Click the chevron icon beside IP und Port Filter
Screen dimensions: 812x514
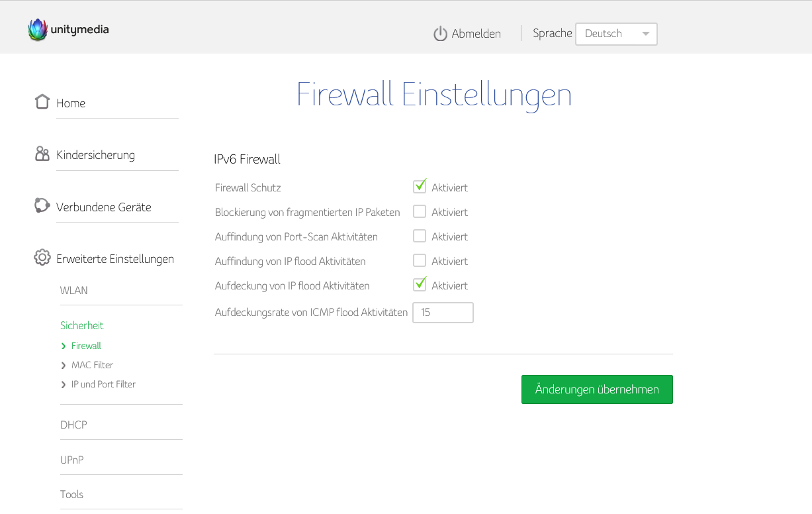[64, 385]
